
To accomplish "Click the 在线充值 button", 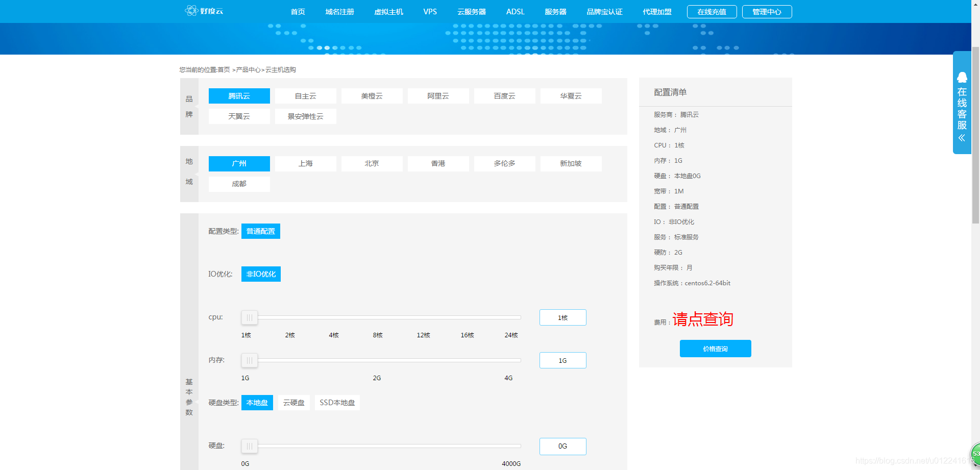I will click(x=712, y=12).
